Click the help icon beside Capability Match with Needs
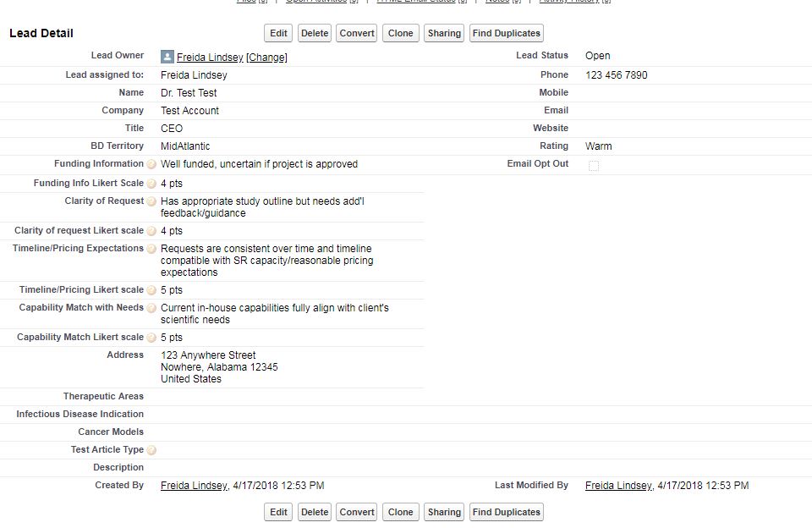Viewport: 812px width, 528px height. pyautogui.click(x=151, y=308)
